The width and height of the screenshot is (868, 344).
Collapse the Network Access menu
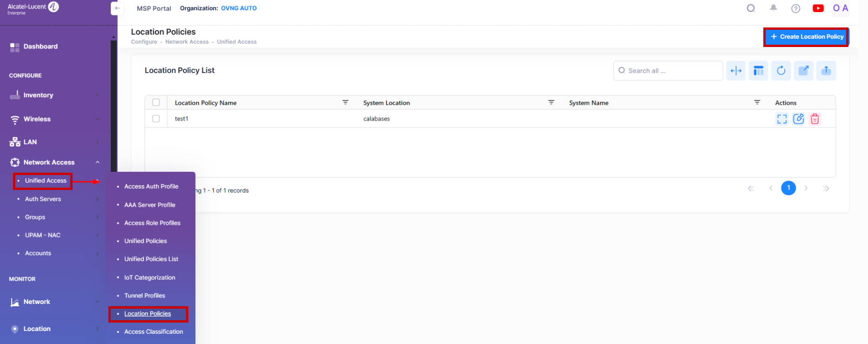coord(97,162)
